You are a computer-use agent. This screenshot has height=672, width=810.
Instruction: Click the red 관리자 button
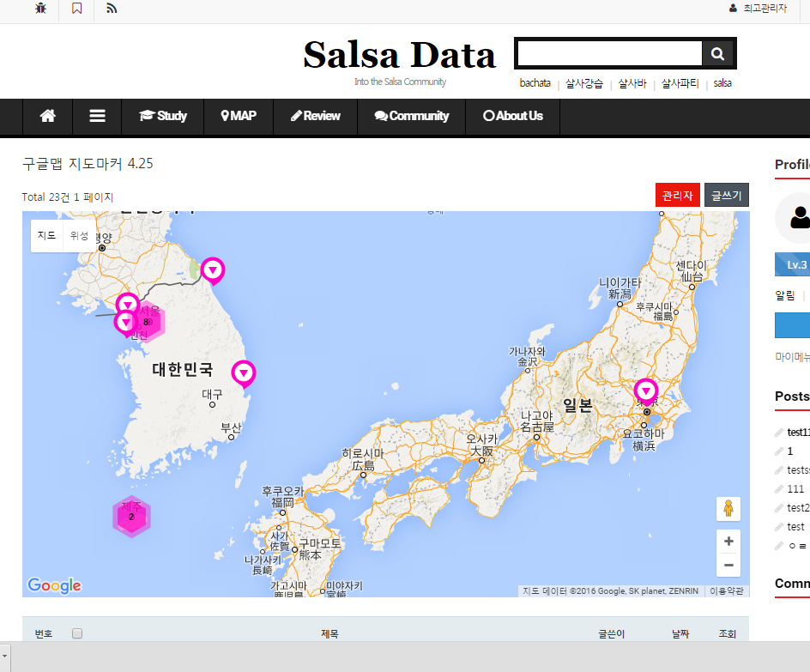[x=678, y=196]
